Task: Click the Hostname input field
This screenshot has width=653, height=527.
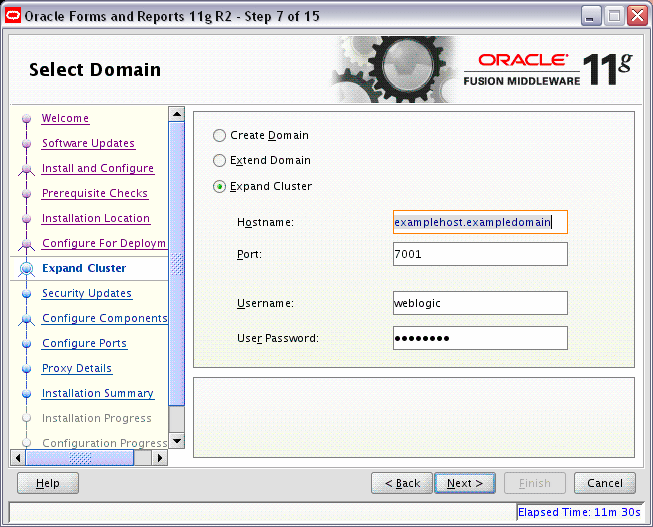Action: pos(480,222)
